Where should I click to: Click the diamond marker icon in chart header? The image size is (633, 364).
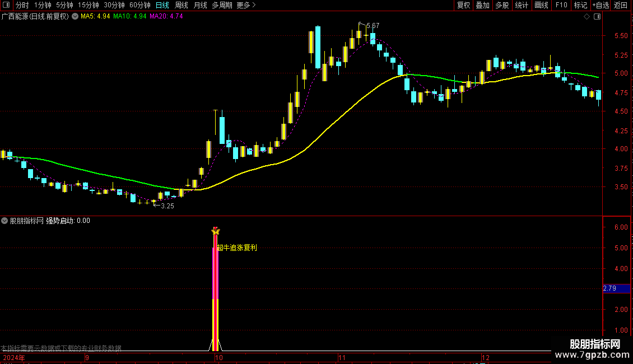click(x=587, y=17)
